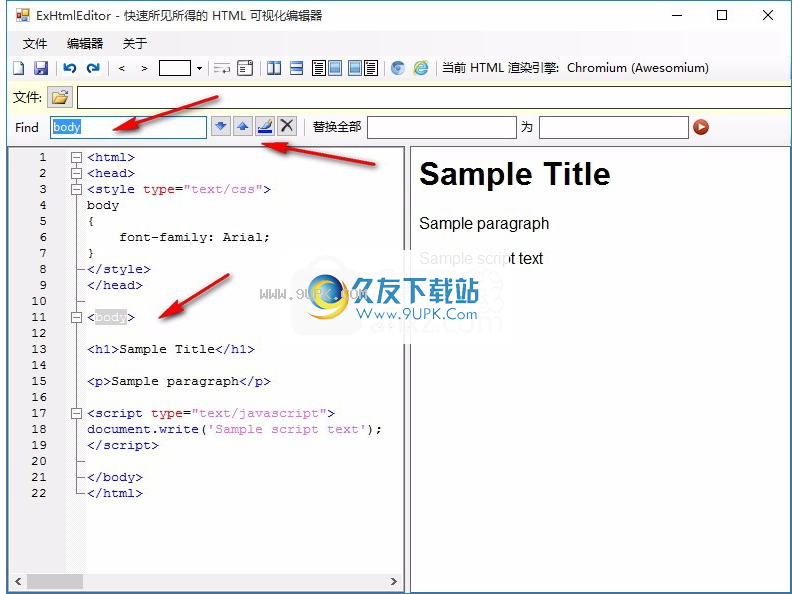Click the <p>Sample paragraph</p> code line
The image size is (793, 594).
pyautogui.click(x=179, y=381)
